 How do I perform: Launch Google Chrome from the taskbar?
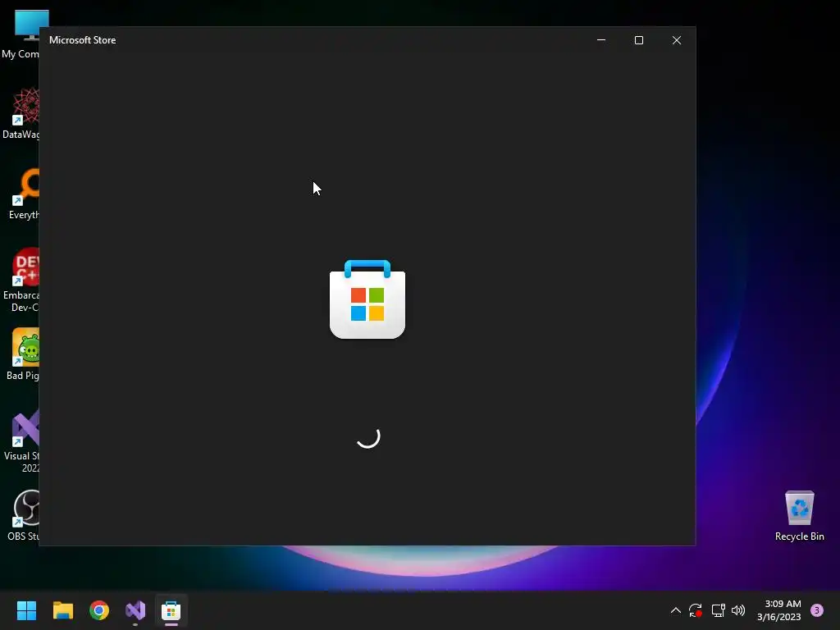click(99, 610)
